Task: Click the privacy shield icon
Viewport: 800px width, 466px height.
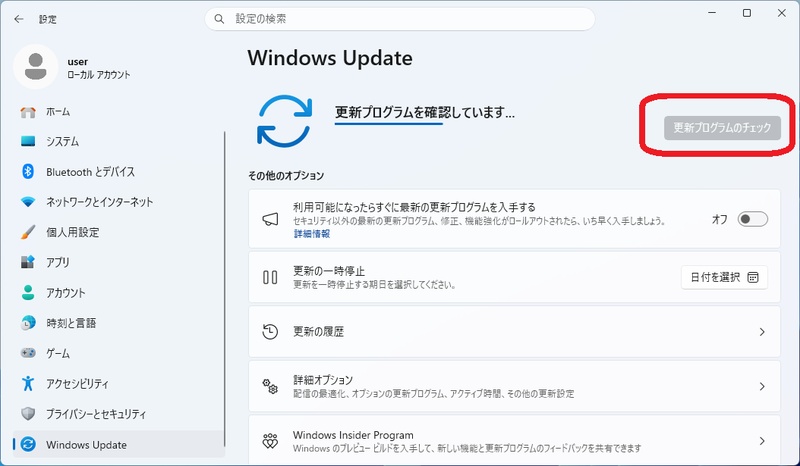Action: coord(28,413)
